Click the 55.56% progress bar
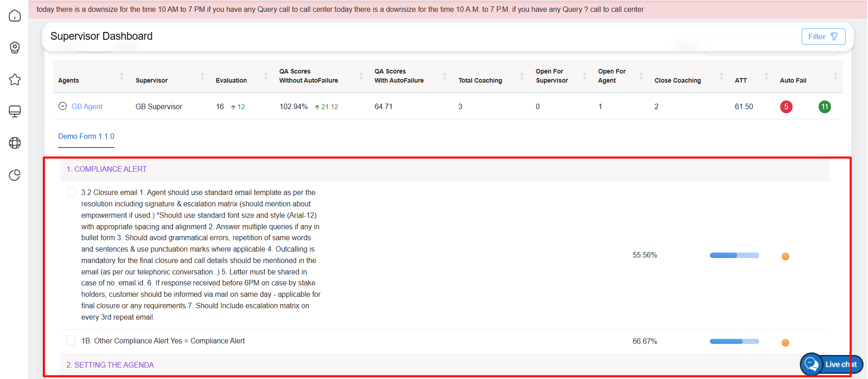868x379 pixels. click(734, 255)
